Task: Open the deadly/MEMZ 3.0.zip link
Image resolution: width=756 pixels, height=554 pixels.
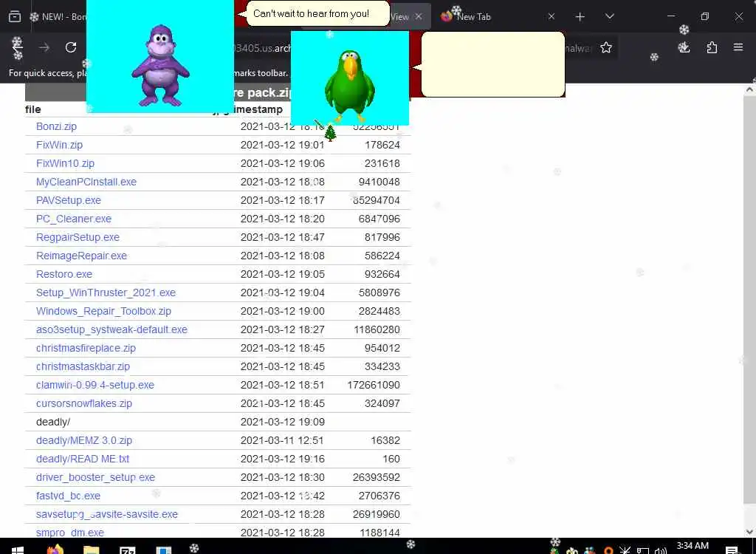Action: tap(84, 440)
